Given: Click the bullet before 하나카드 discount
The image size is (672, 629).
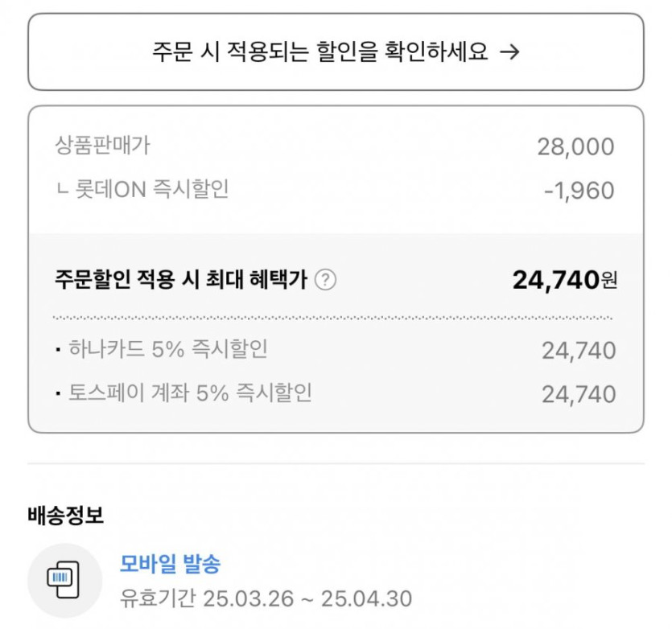Looking at the screenshot, I should 58,351.
